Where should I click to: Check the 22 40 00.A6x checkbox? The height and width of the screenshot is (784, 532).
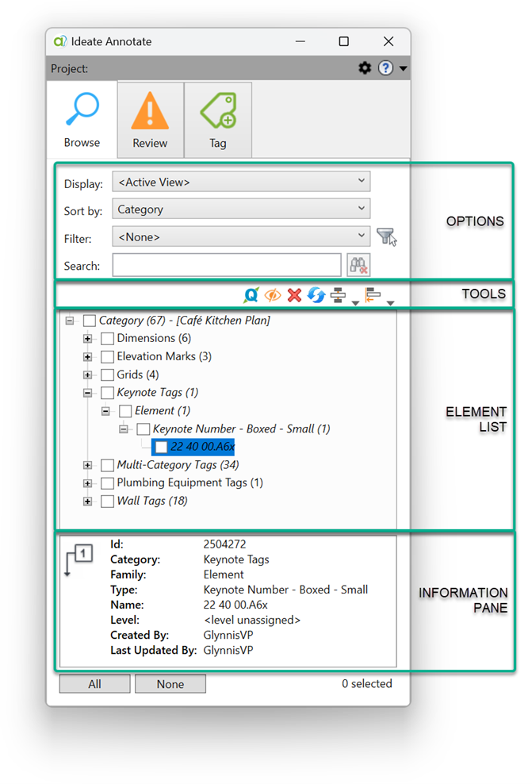pyautogui.click(x=162, y=447)
